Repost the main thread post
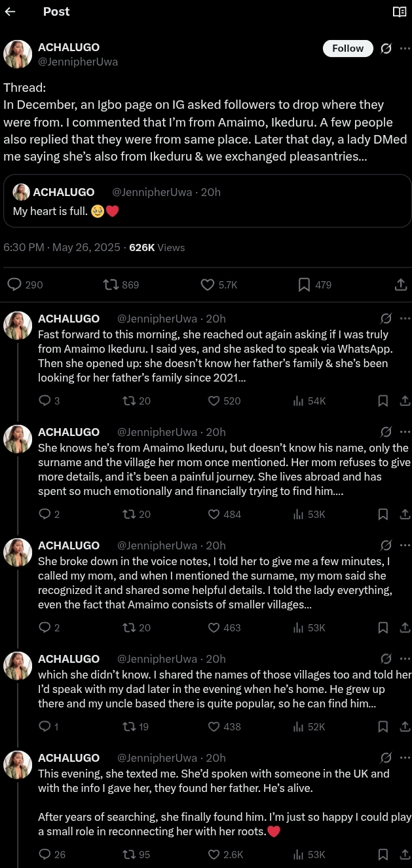Screen dimensions: 412x868 111,285
